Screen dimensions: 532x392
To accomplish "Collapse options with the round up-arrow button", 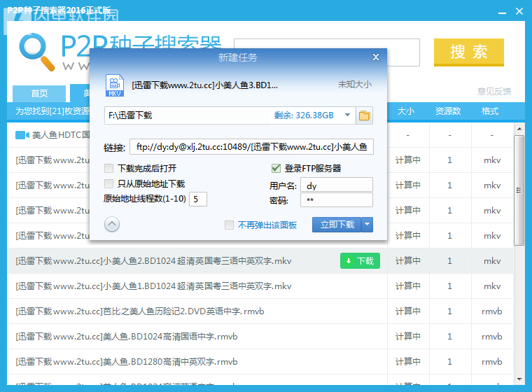I will 112,224.
